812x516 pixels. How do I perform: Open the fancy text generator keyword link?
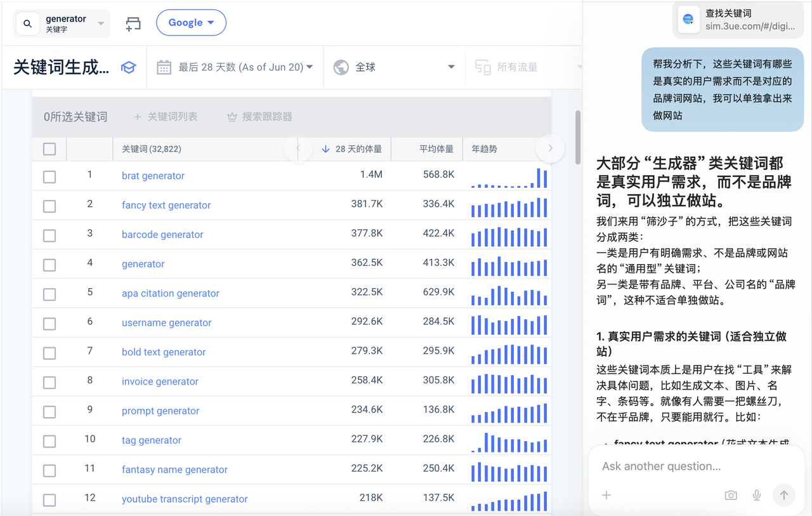click(x=166, y=205)
